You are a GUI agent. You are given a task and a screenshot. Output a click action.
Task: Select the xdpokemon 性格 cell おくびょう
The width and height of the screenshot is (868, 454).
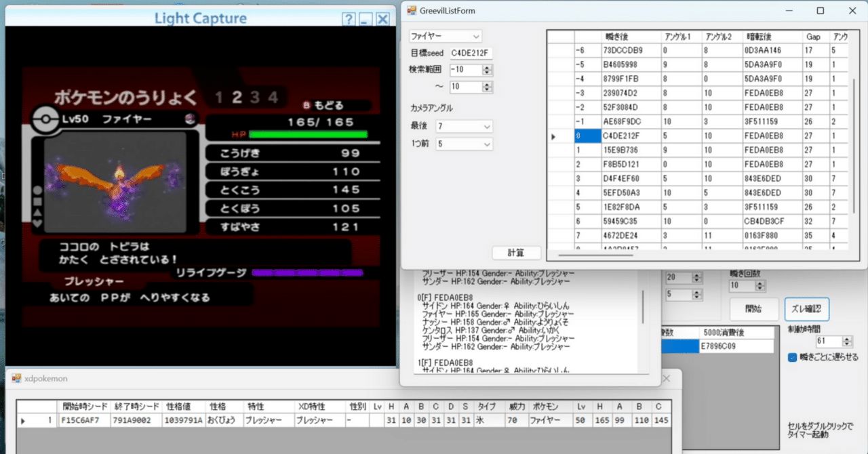(x=224, y=420)
